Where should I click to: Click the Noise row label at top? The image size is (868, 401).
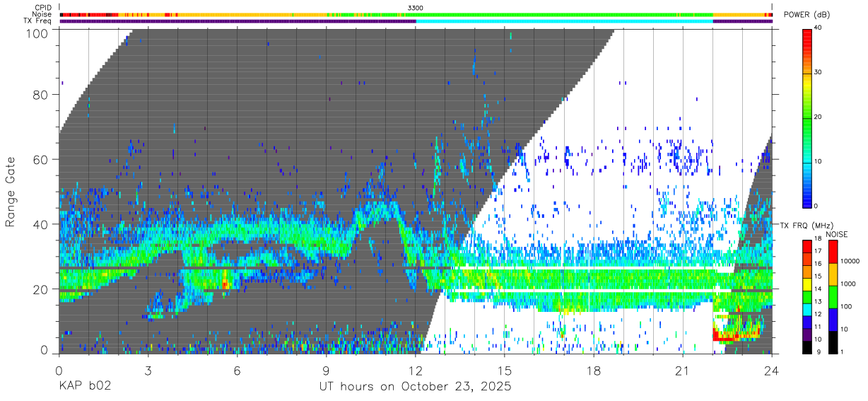[42, 14]
